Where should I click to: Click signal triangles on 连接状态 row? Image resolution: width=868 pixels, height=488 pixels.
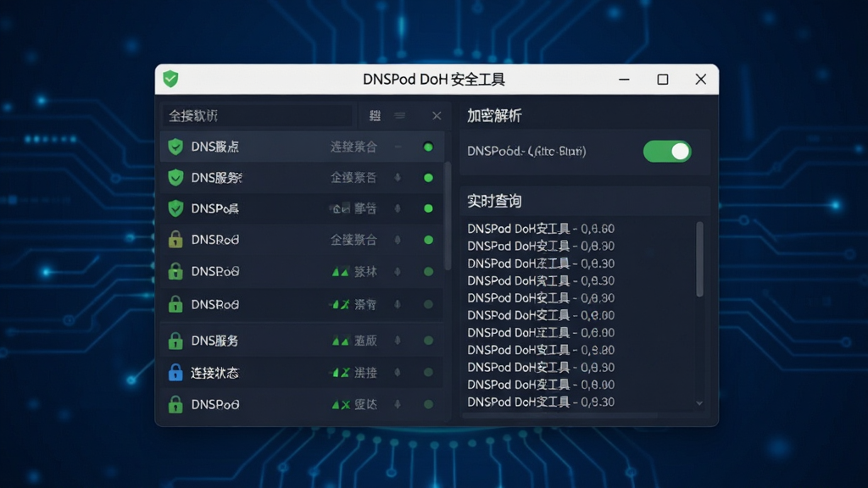[341, 373]
